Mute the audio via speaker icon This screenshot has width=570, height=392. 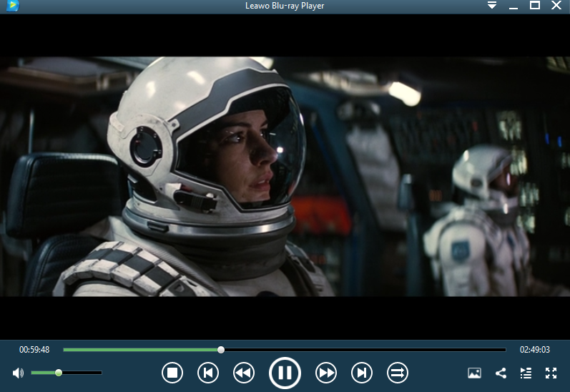click(x=18, y=373)
